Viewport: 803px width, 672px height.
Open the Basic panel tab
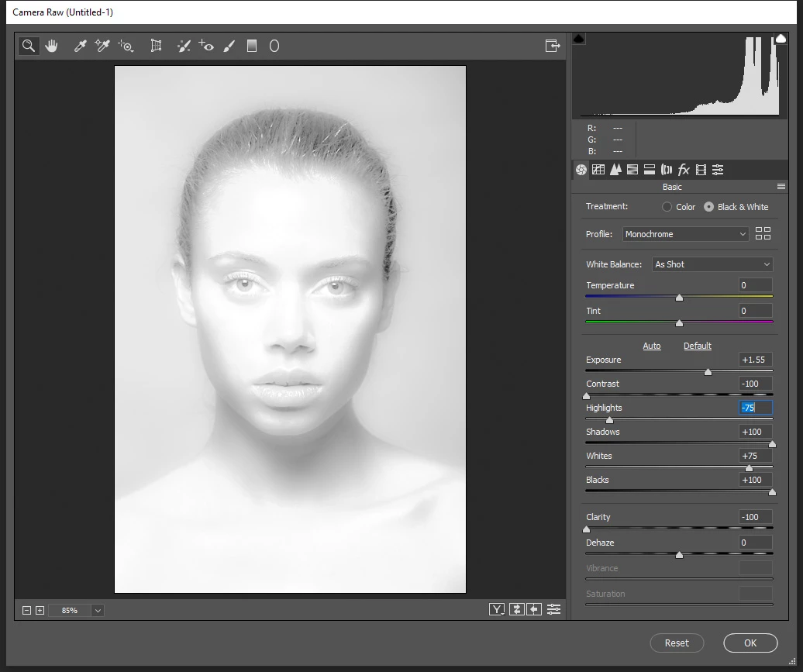click(581, 170)
